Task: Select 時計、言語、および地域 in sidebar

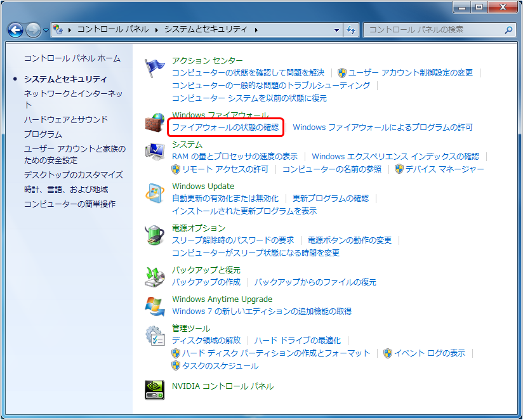Action: pyautogui.click(x=66, y=189)
